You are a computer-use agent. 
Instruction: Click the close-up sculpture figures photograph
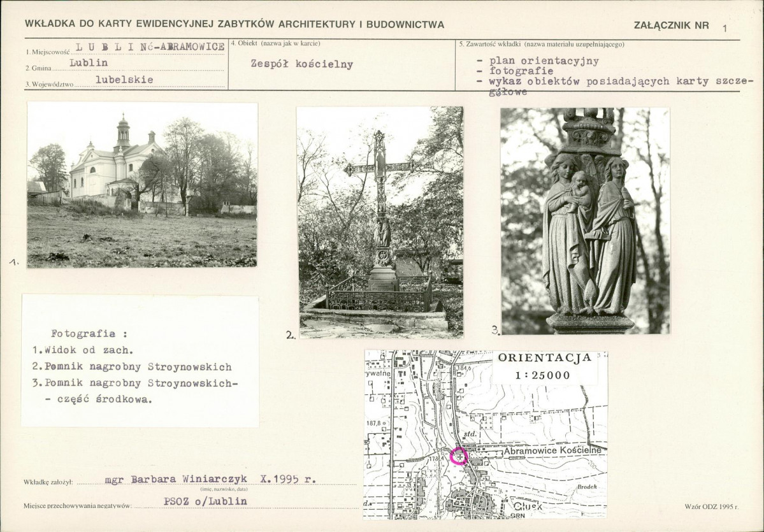point(585,221)
